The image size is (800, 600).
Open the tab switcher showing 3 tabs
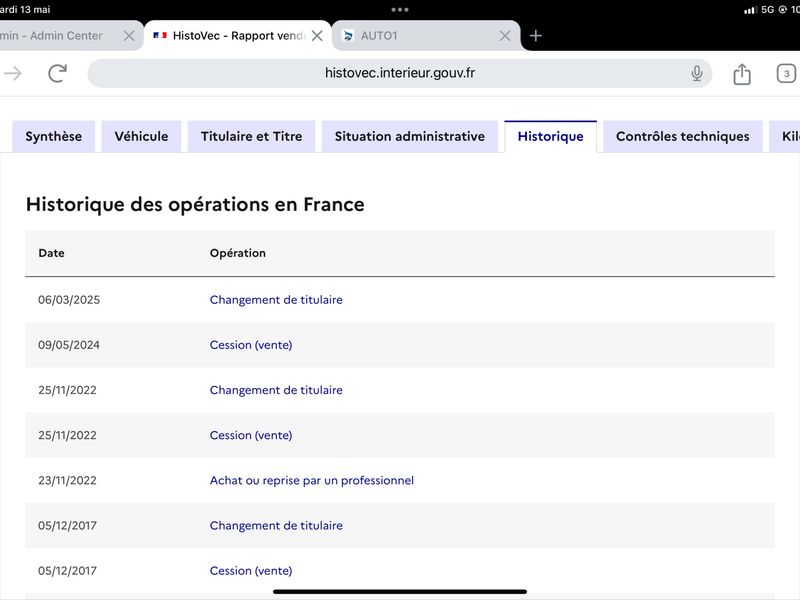[x=786, y=73]
